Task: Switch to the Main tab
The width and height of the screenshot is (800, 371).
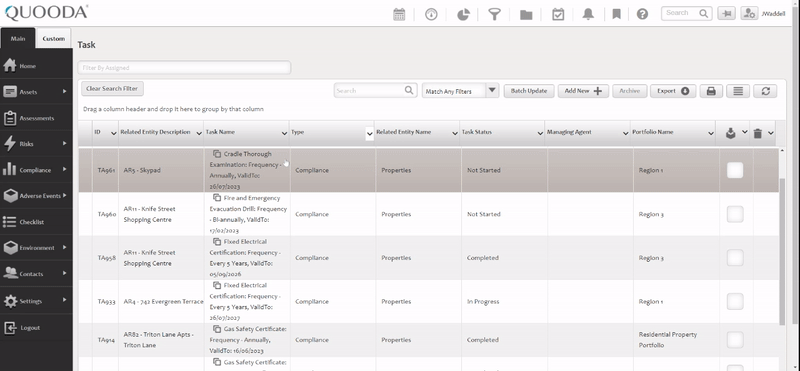Action: 18,38
